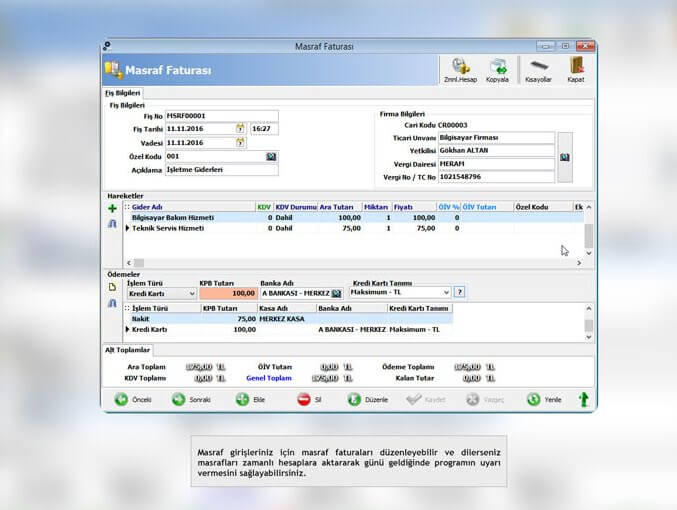Click green up arrow at bottom right
This screenshot has width=677, height=510.
(x=584, y=399)
